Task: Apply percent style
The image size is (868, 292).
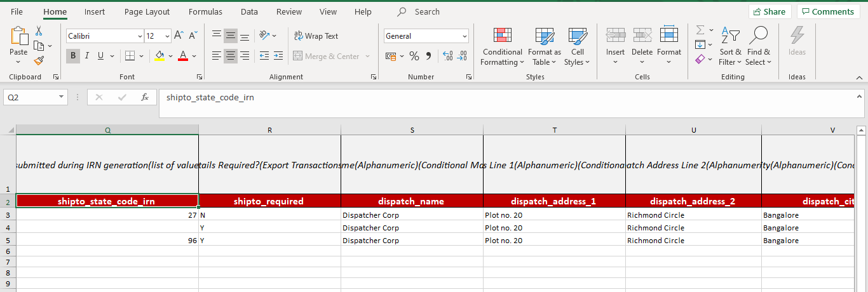Action: point(414,56)
